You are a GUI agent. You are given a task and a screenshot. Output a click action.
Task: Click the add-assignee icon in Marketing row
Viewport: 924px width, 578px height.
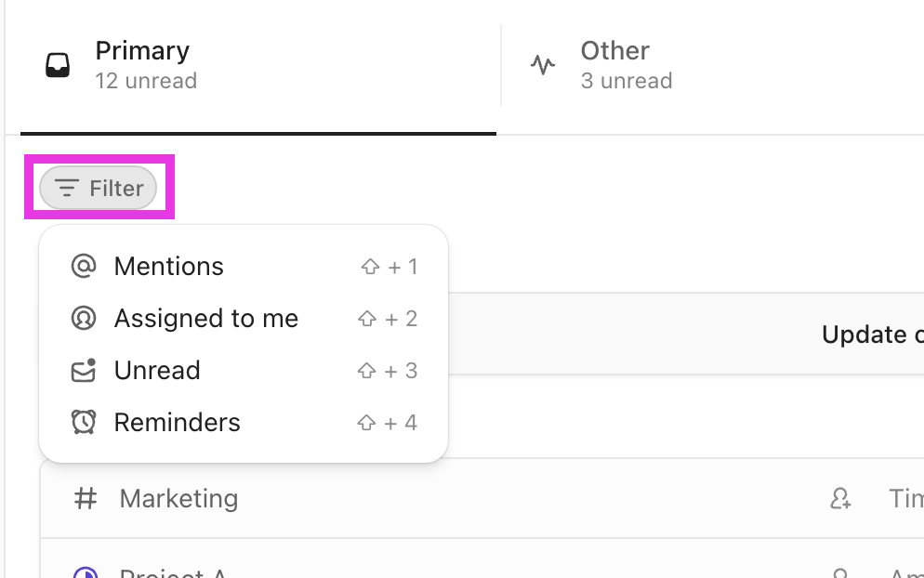(840, 500)
